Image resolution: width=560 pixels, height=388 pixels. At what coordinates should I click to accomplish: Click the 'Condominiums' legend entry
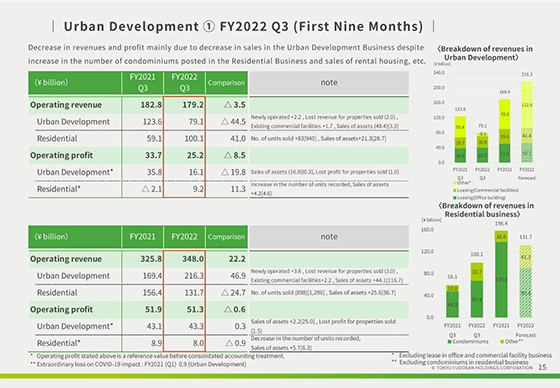pyautogui.click(x=468, y=342)
